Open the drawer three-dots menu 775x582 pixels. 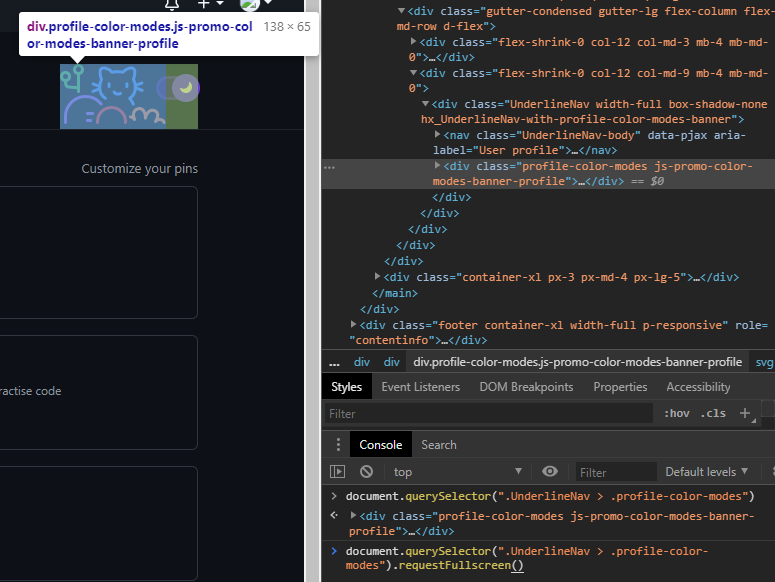click(338, 445)
